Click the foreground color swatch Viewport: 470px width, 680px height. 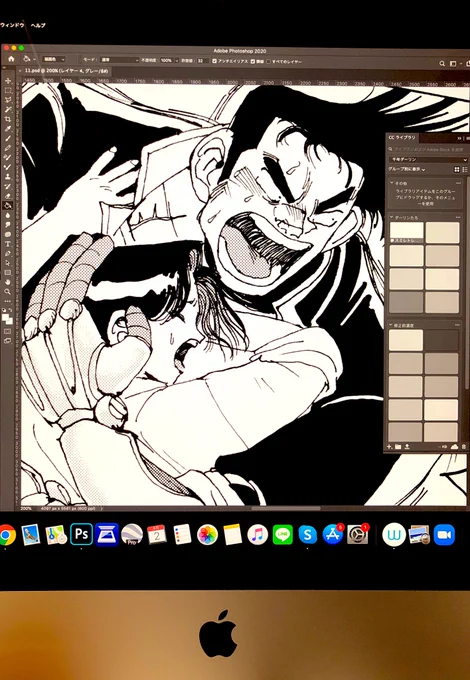click(6, 316)
